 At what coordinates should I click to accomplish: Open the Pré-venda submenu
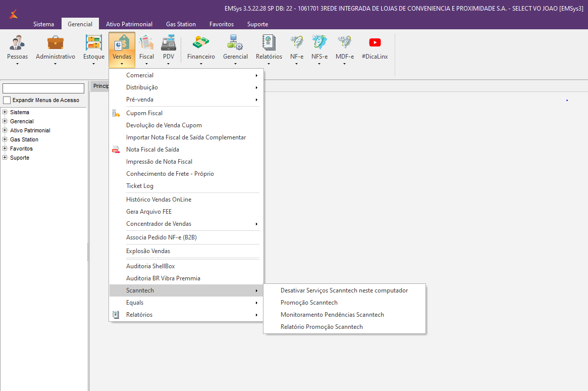click(x=186, y=100)
